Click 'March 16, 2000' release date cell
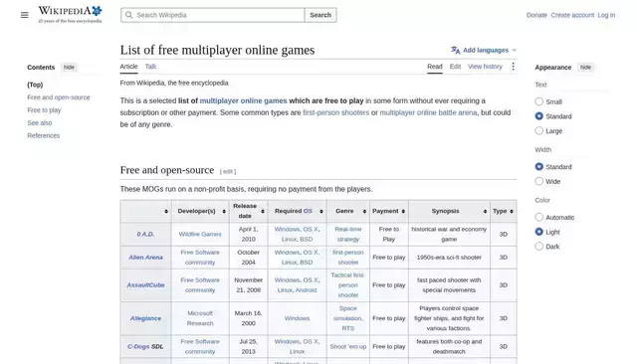 [248, 318]
